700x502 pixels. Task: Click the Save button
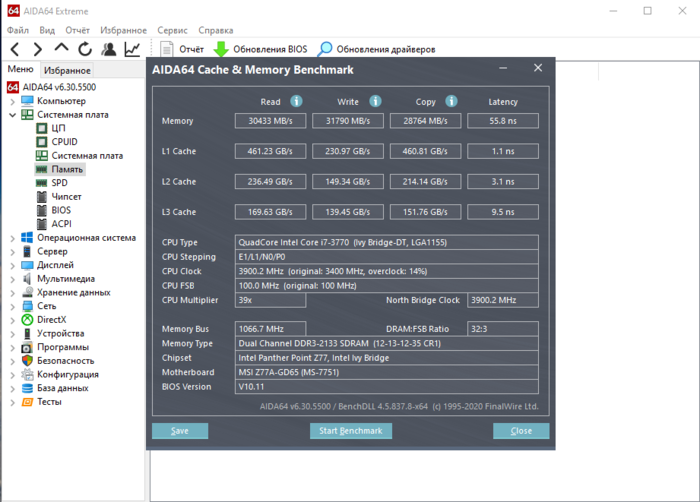tap(180, 431)
